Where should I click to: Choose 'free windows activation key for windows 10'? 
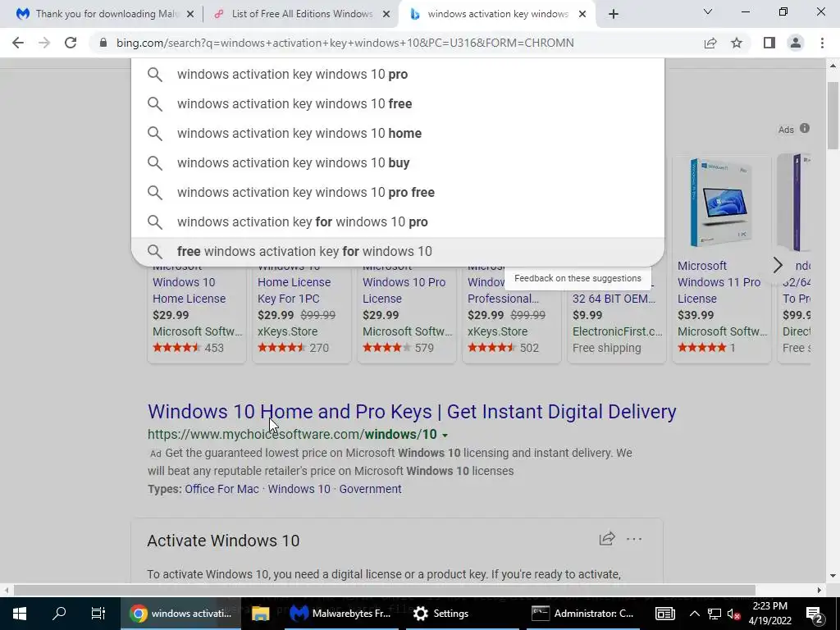point(398,251)
